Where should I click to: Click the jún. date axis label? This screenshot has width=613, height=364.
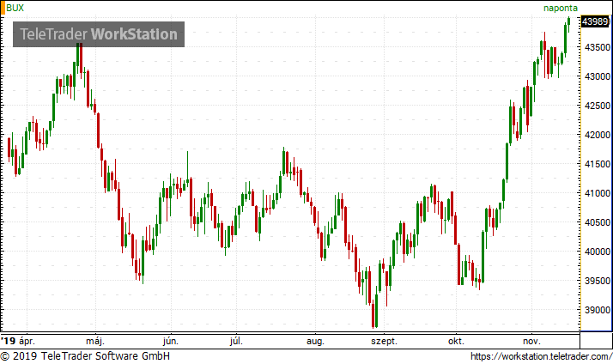[x=171, y=341]
